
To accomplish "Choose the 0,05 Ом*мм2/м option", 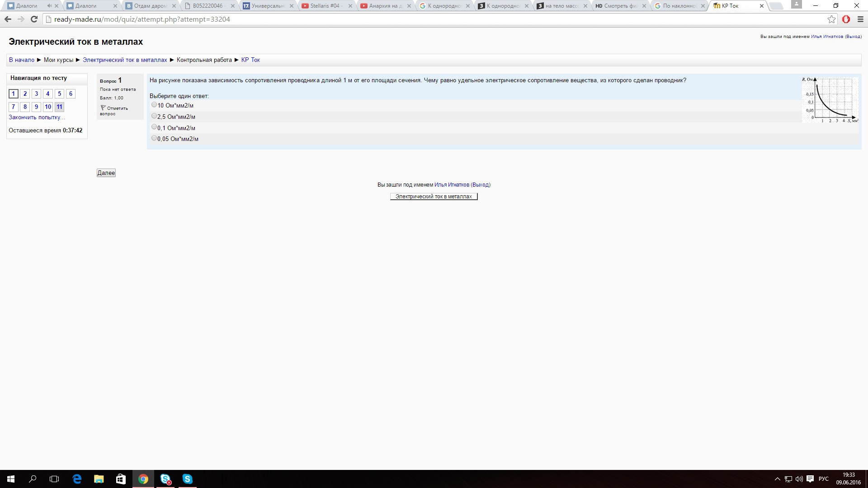I will click(x=154, y=138).
